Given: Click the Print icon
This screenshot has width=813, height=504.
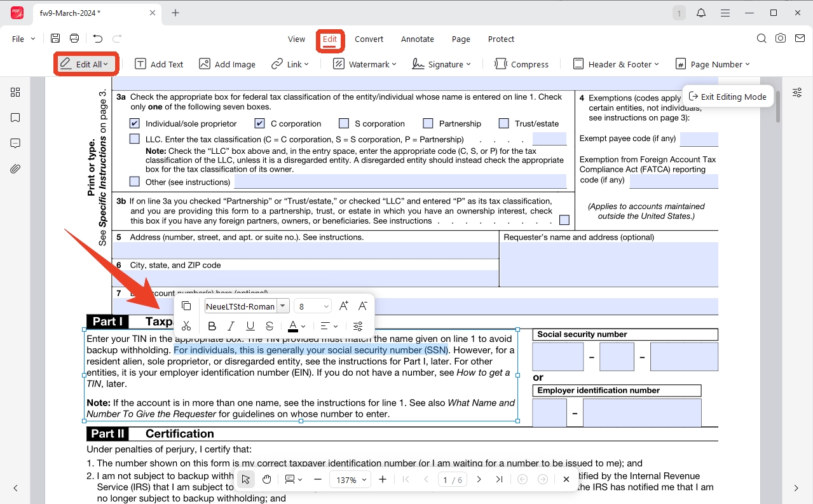Looking at the screenshot, I should tap(74, 39).
